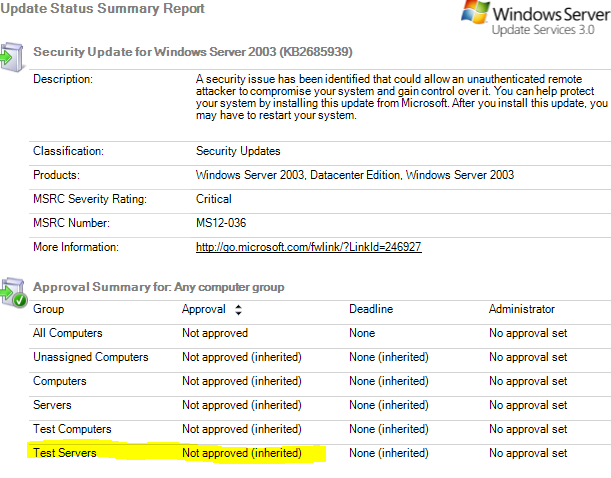Screen dimensions: 611x478
Task: Click the Group column header
Action: click(x=49, y=309)
